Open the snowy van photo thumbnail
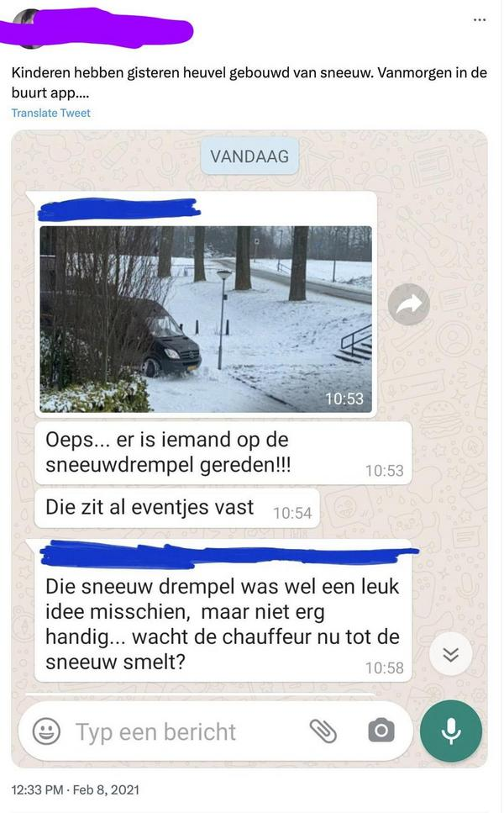The image size is (504, 813). tap(206, 319)
